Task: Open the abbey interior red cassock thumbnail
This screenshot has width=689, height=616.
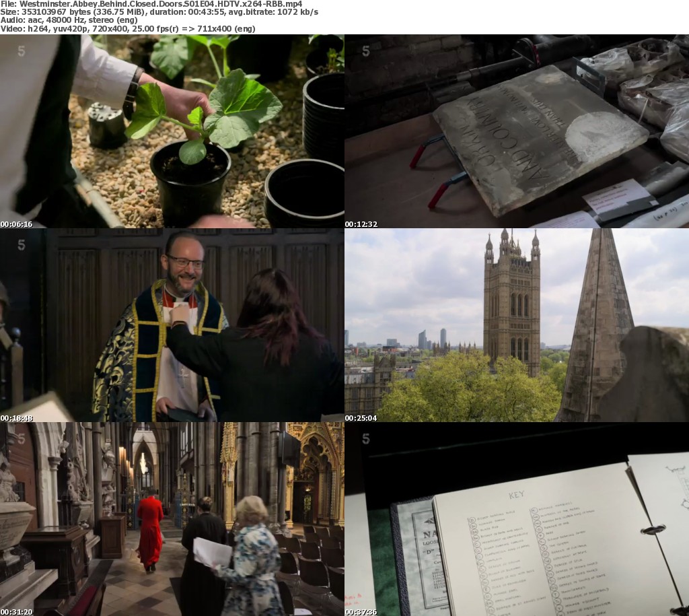Action: tap(172, 519)
